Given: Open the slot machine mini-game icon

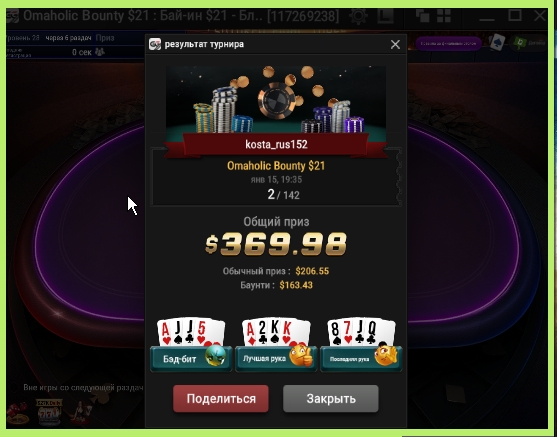Looking at the screenshot, I should pos(49,412).
